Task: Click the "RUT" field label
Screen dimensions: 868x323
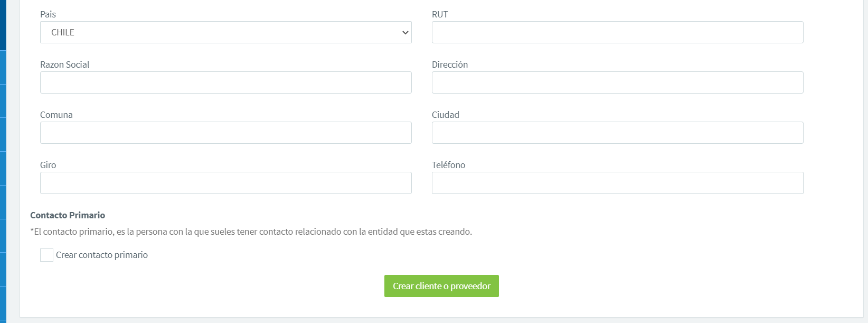Action: pos(440,14)
